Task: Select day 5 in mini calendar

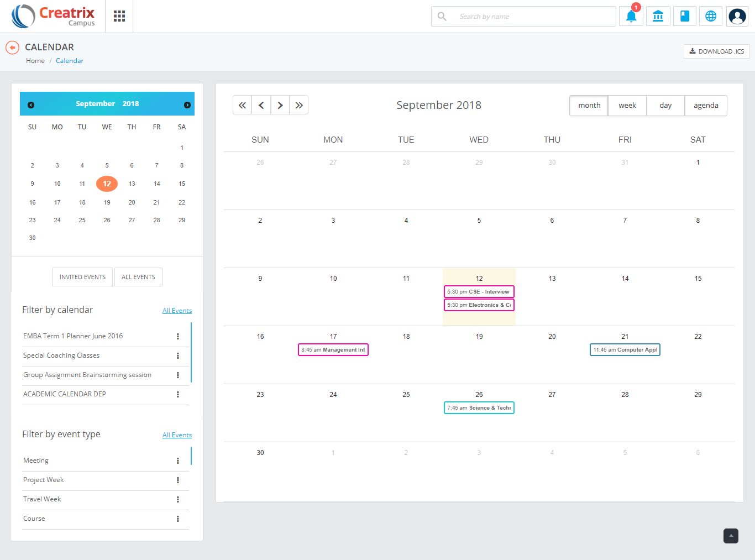Action: coord(107,165)
